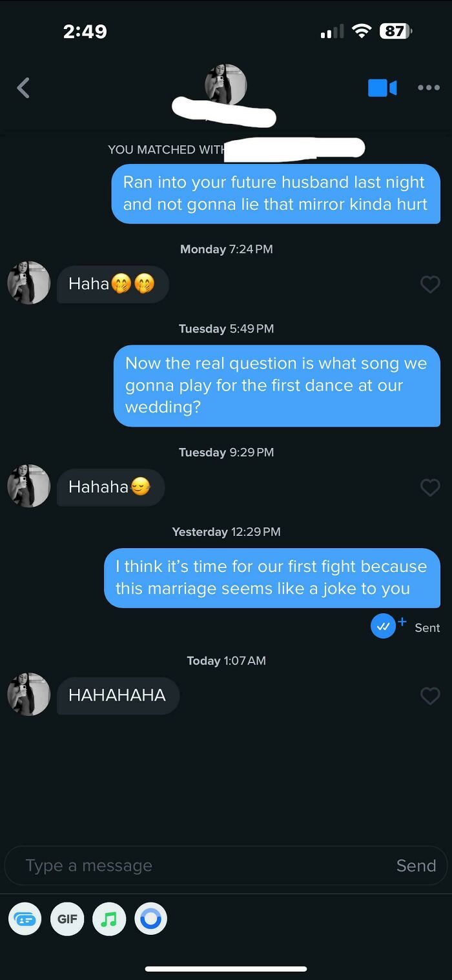This screenshot has width=452, height=980.
Task: Tap the green music note to share a song
Action: [x=109, y=919]
